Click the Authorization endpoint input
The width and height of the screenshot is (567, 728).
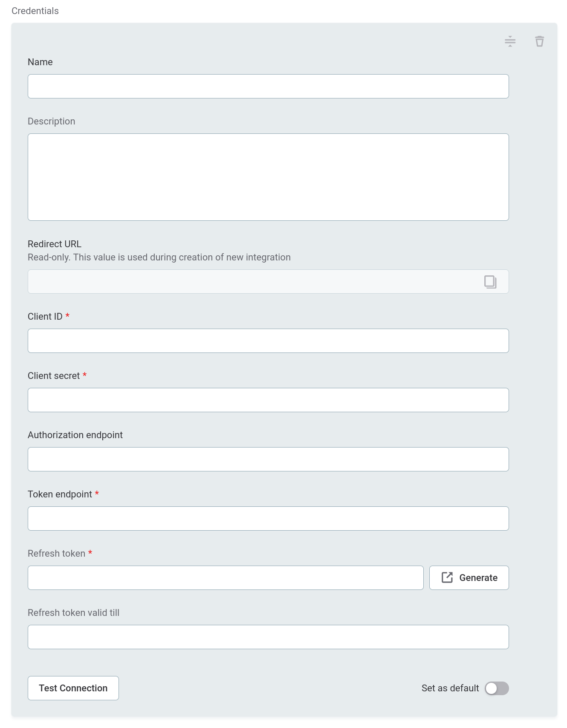pyautogui.click(x=268, y=459)
